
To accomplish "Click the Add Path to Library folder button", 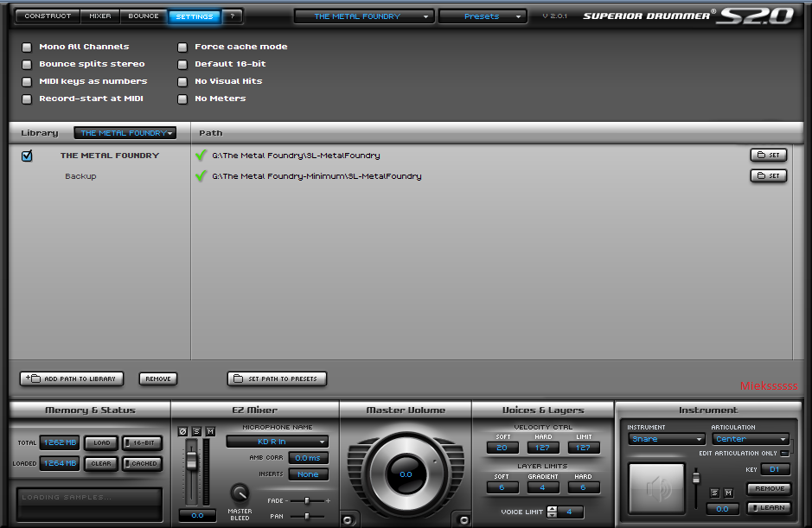I will [x=72, y=379].
